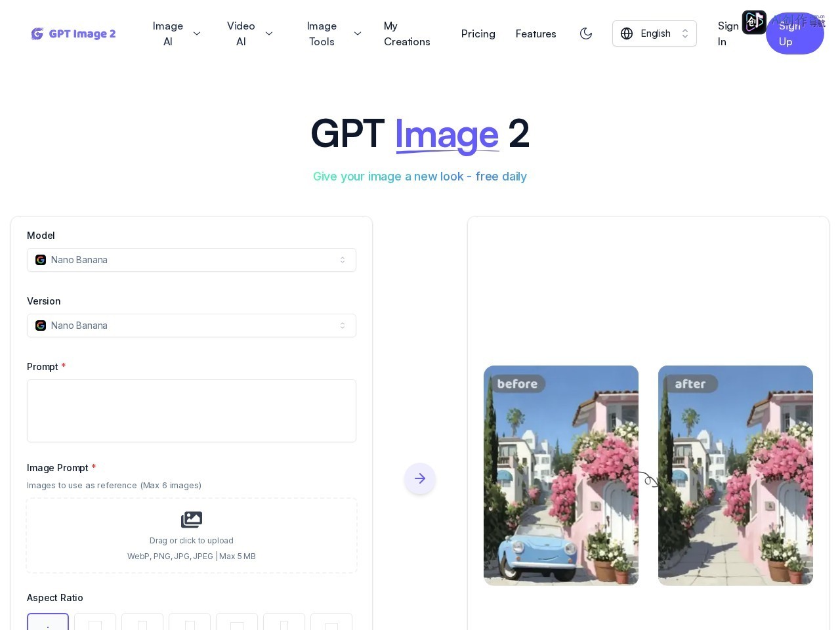
Task: Toggle dark mode with the moon icon
Action: tap(586, 33)
